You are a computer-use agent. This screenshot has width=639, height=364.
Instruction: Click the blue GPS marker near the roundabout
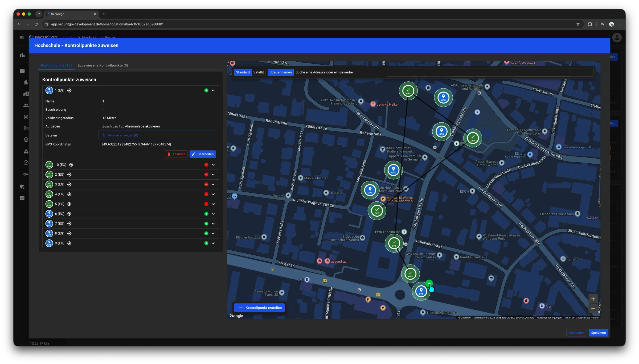[421, 291]
